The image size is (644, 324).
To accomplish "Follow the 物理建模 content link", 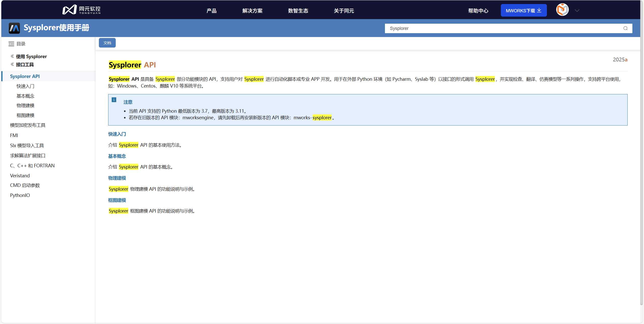I will (x=117, y=178).
